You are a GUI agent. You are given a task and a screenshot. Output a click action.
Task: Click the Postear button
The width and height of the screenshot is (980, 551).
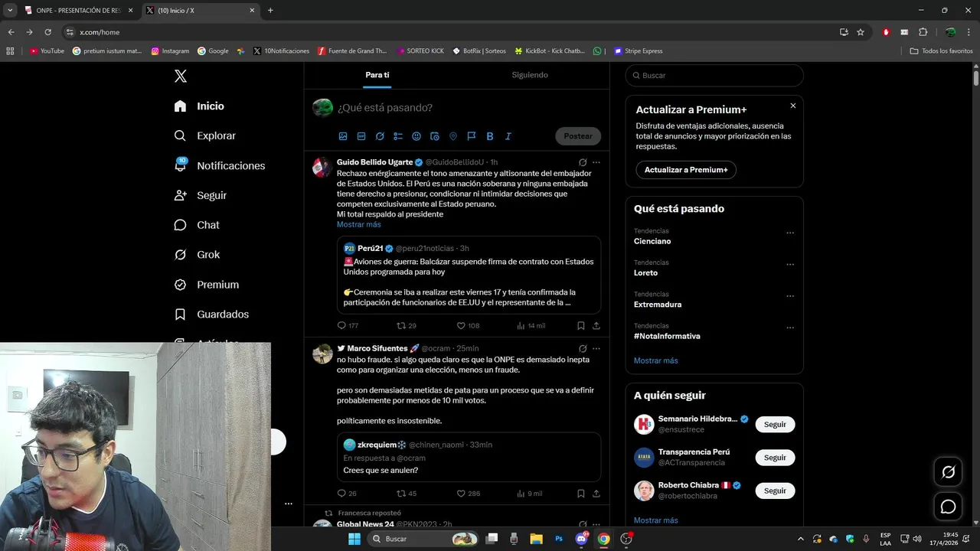(578, 136)
